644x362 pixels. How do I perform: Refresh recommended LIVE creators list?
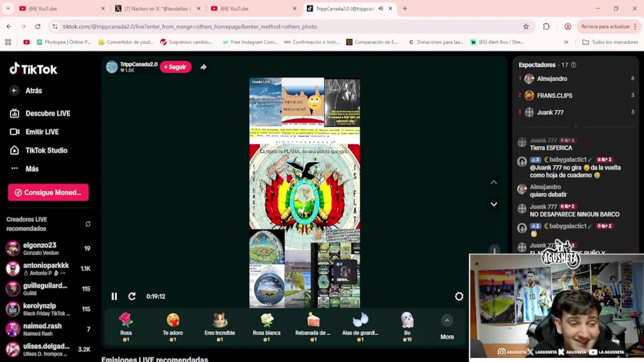tap(88, 224)
